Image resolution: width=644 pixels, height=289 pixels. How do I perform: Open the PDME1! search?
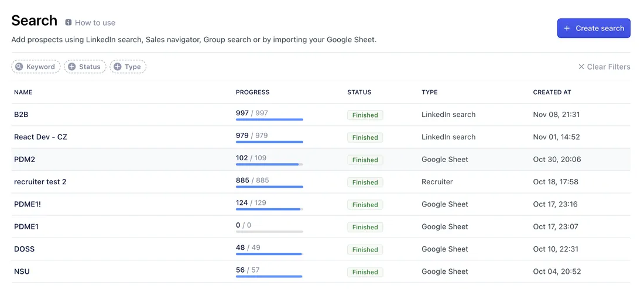point(28,204)
